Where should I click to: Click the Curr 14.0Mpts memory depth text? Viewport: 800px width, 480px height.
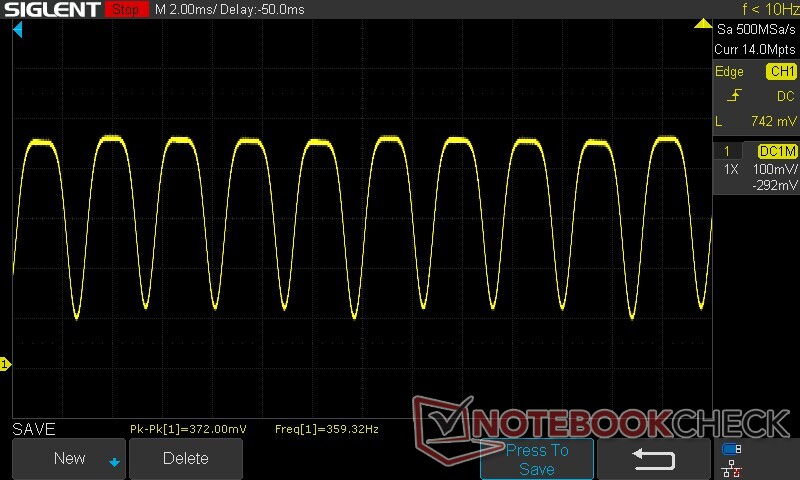[755, 49]
